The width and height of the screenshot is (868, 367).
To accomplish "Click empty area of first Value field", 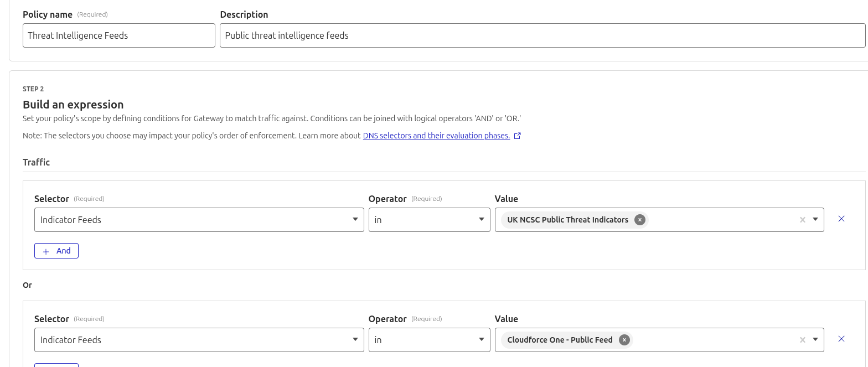I will tap(720, 220).
